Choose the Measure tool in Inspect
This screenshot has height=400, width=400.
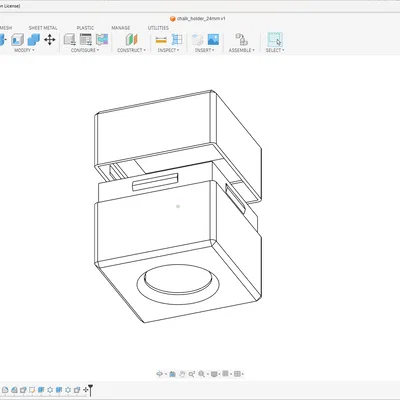(161, 40)
